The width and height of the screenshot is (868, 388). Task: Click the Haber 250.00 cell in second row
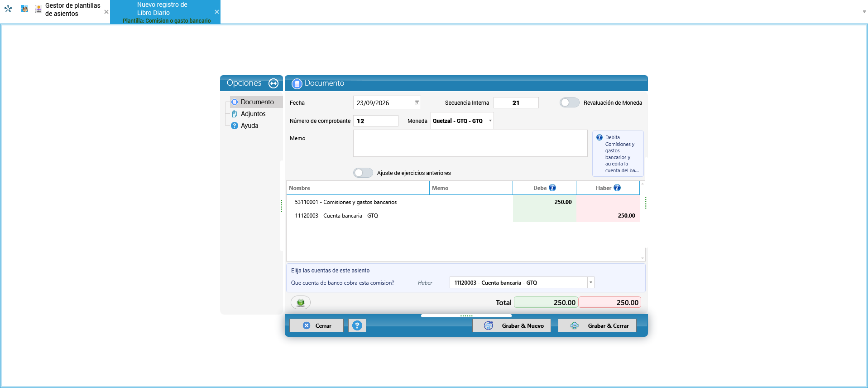(x=608, y=216)
